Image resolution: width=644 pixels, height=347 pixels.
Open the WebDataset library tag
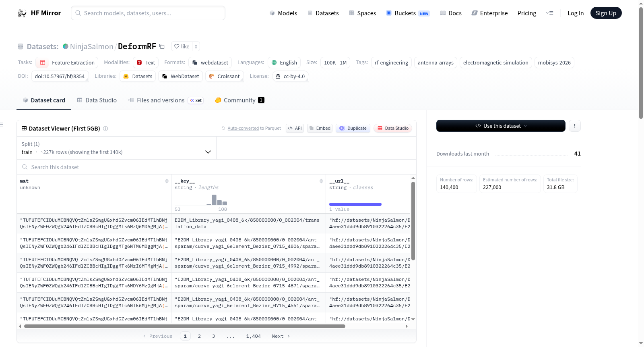click(181, 76)
